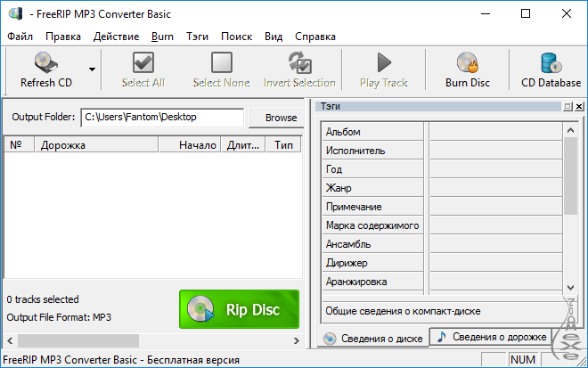Open the Вид menu
Screen dimensions: 588x368
point(274,37)
